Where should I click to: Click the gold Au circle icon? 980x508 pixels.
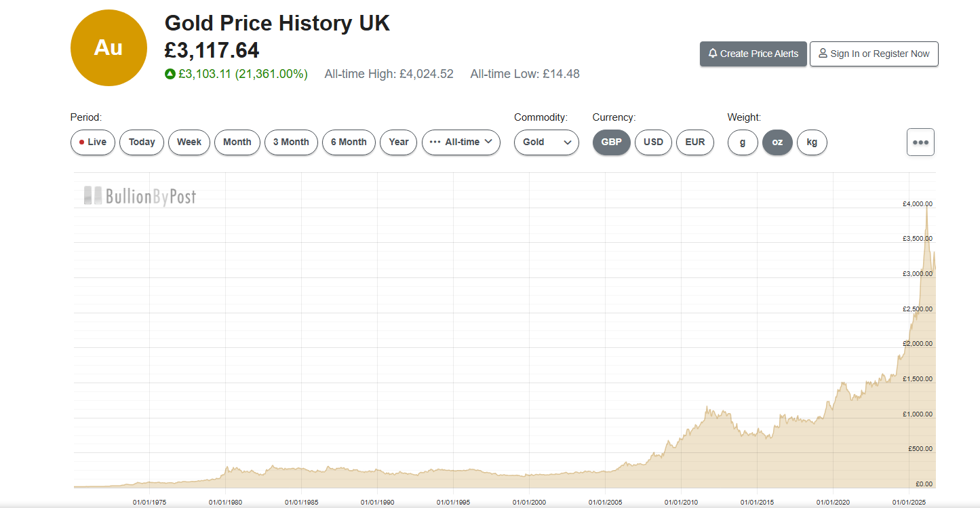pyautogui.click(x=109, y=47)
